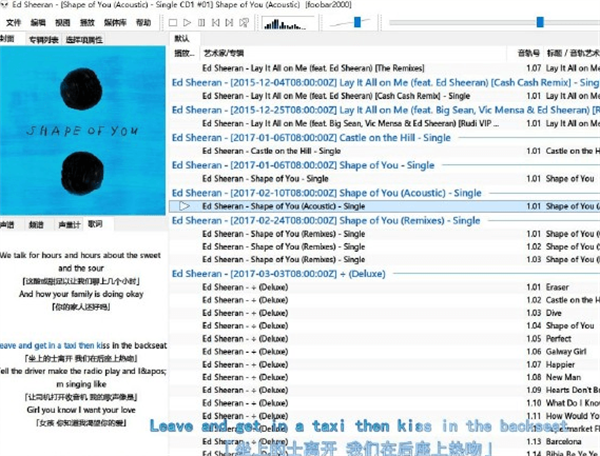Click the Stop playback button
This screenshot has width=600, height=456.
172,22
